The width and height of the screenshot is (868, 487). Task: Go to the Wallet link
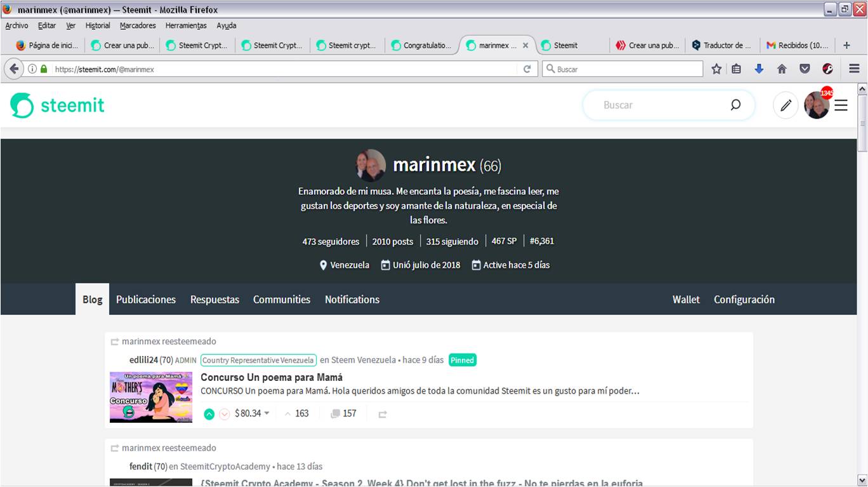pyautogui.click(x=686, y=299)
